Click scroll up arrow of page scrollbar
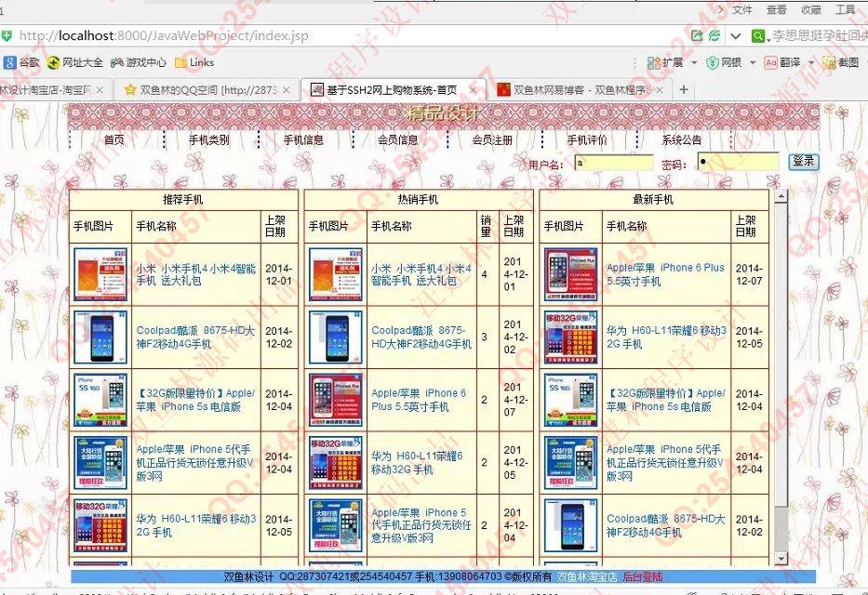Viewport: 868px width, 595px height. pyautogui.click(x=781, y=196)
